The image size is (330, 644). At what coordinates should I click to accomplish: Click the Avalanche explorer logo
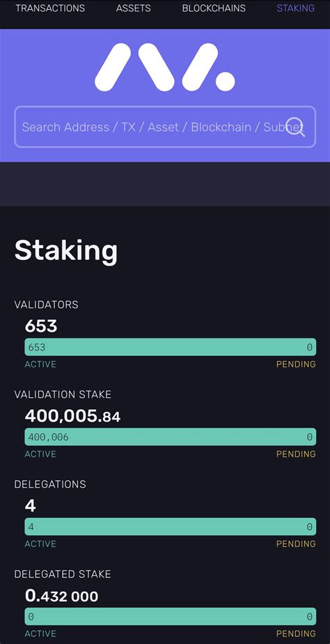(164, 67)
